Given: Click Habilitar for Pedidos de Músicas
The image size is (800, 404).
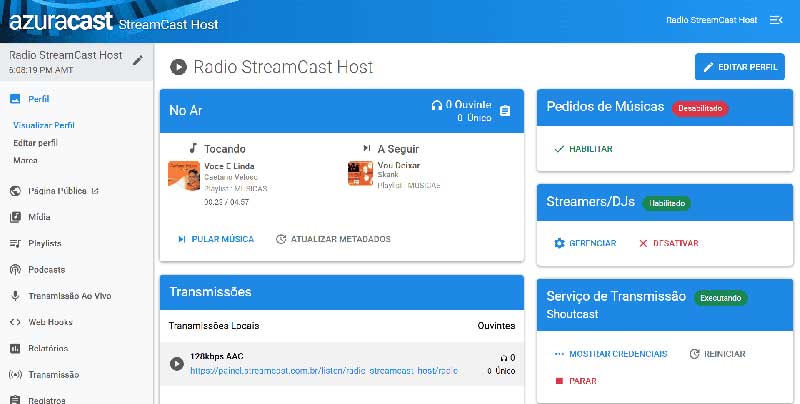Looking at the screenshot, I should click(x=583, y=149).
